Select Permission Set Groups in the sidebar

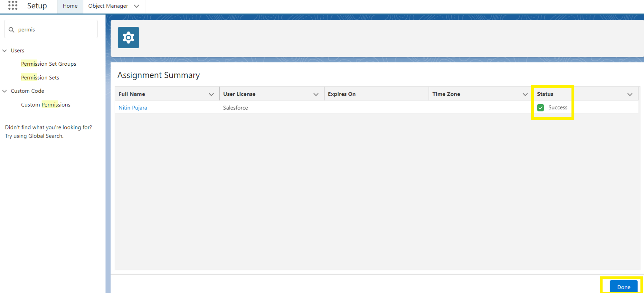point(49,63)
